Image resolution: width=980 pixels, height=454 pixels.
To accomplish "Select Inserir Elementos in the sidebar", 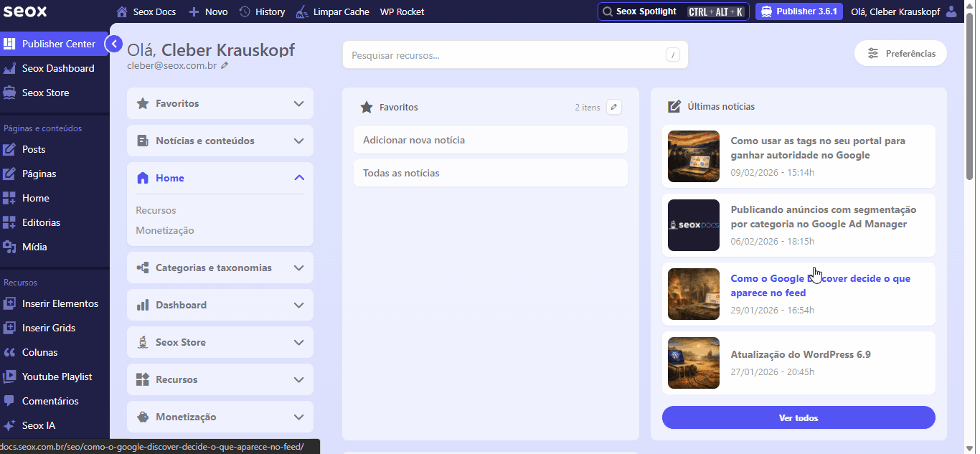I will [x=60, y=303].
